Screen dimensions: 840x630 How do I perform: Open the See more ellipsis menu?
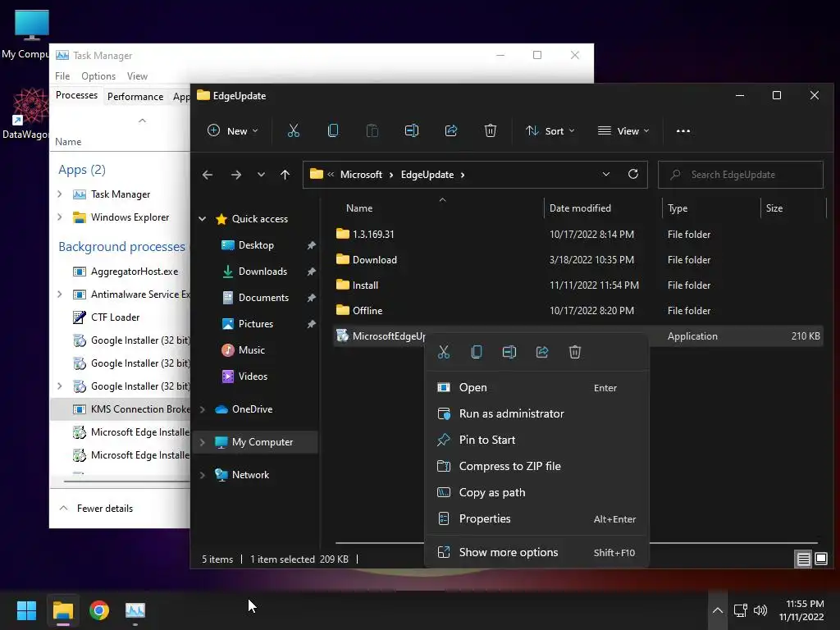[x=683, y=130]
